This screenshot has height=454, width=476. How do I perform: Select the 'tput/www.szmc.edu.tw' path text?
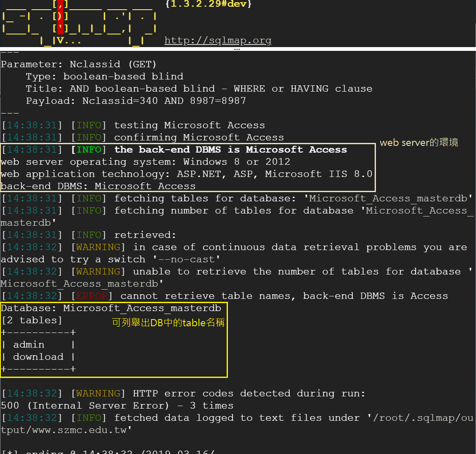coord(66,430)
